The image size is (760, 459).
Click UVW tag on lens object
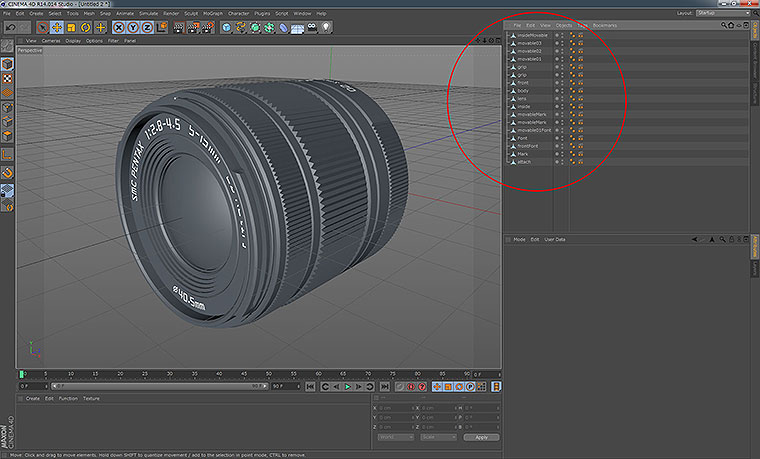(x=580, y=98)
